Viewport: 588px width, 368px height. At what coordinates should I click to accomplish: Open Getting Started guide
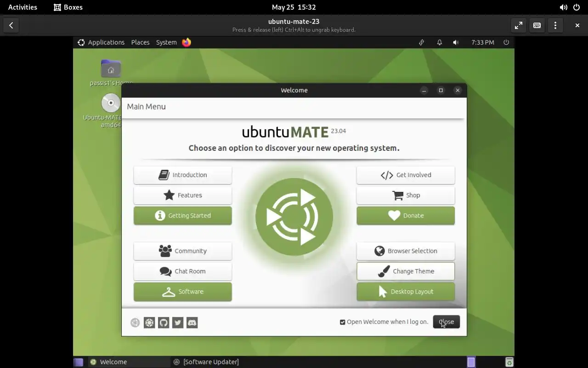coord(182,215)
